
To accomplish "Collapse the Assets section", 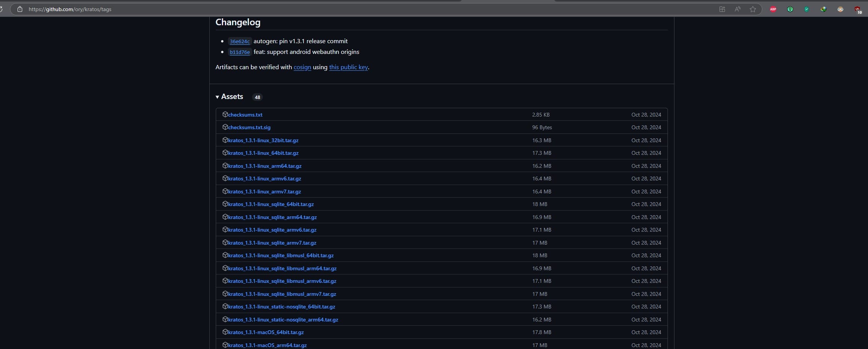I will tap(218, 97).
